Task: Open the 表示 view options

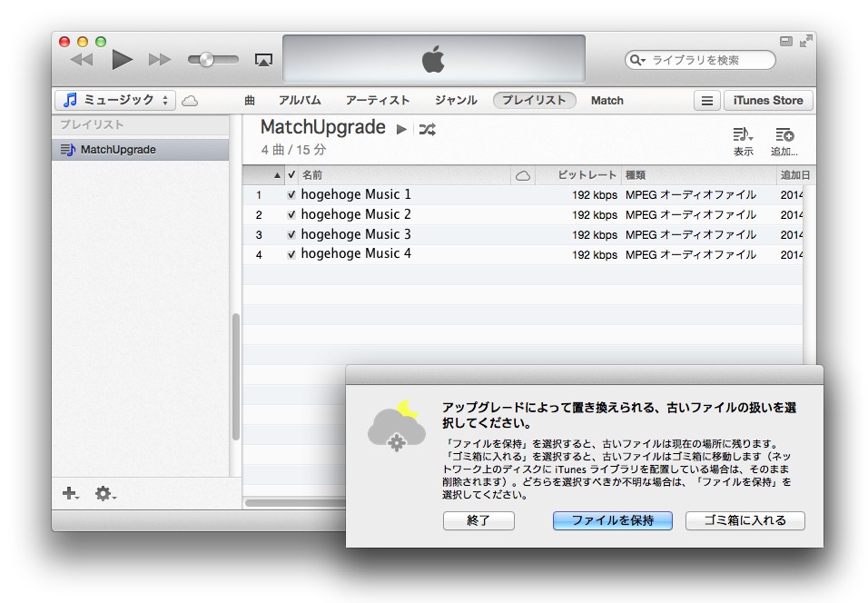Action: point(743,142)
